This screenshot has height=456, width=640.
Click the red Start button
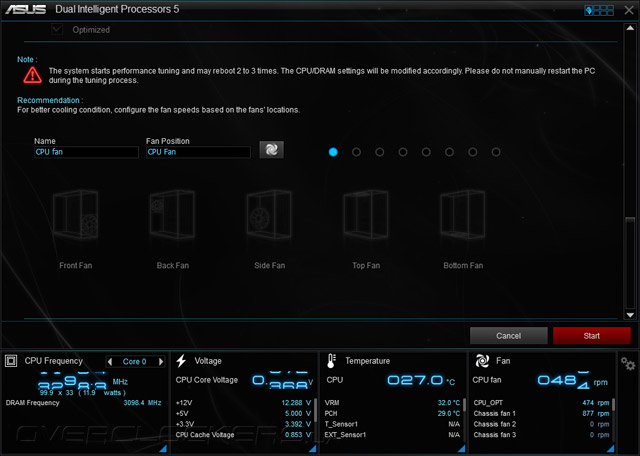591,336
